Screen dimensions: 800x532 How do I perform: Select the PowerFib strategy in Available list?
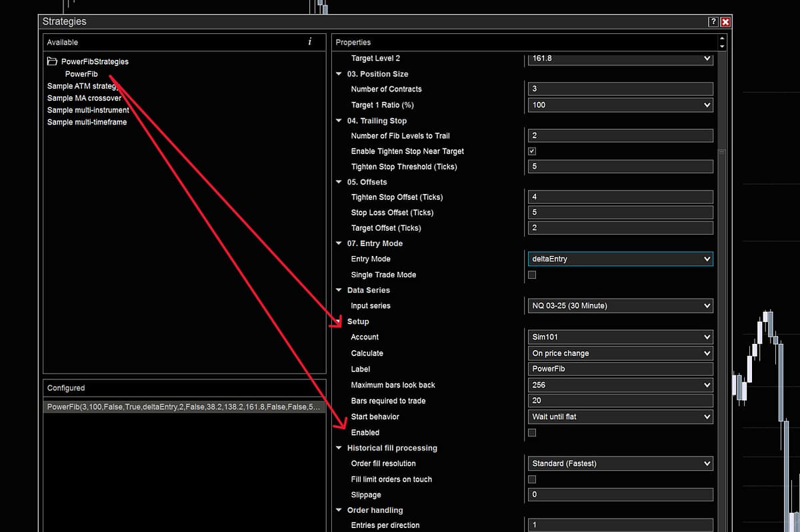click(81, 74)
